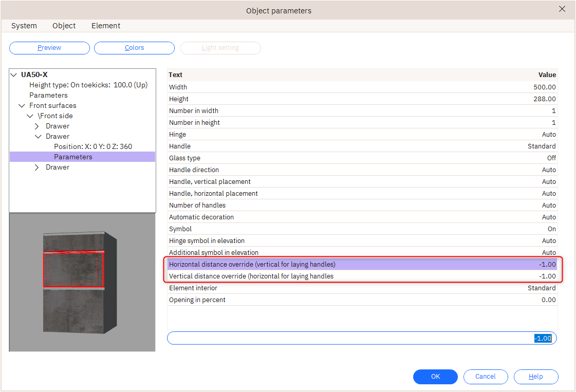Viewport: 576px width, 392px height.
Task: Close the Object parameters dialog
Action: pyautogui.click(x=562, y=9)
